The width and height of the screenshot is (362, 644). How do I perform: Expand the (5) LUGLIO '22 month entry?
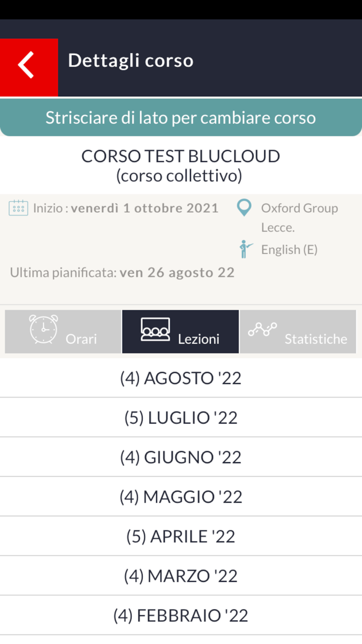click(181, 417)
